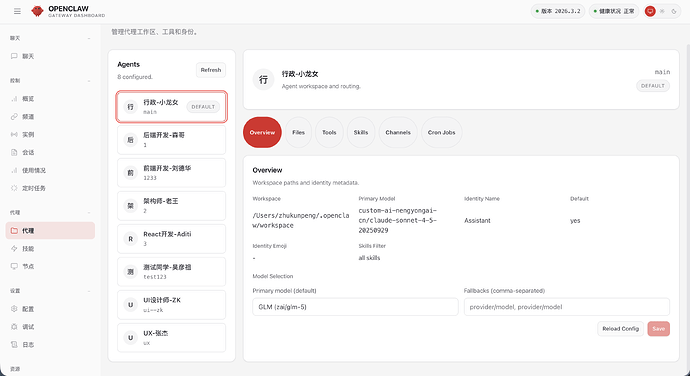The image size is (690, 376).
Task: Switch to light theme sun icon
Action: pos(662,11)
